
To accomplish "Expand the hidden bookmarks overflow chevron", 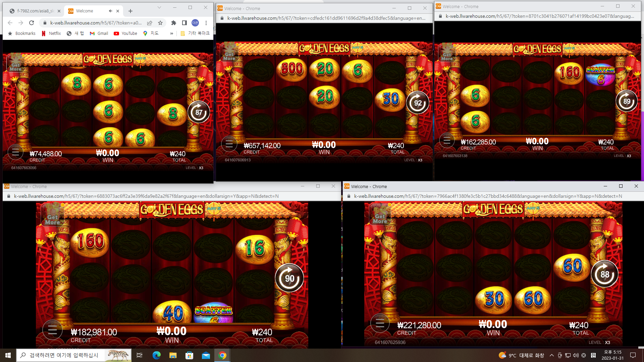I will 172,34.
